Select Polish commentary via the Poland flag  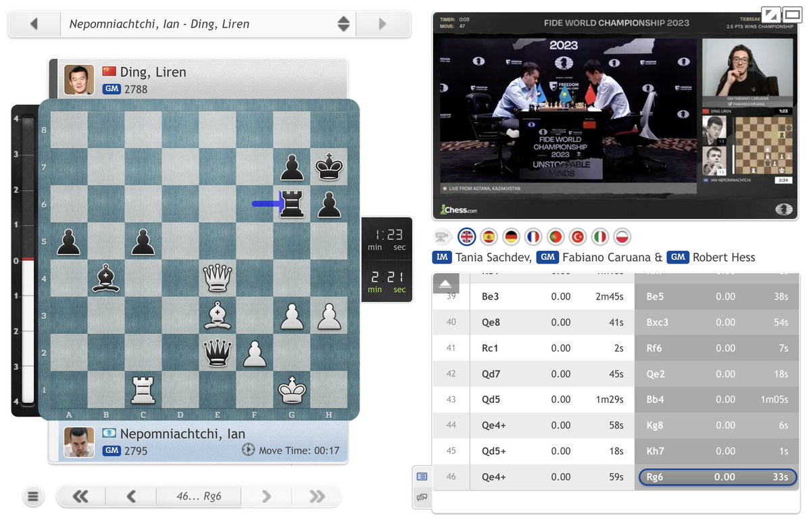(622, 237)
